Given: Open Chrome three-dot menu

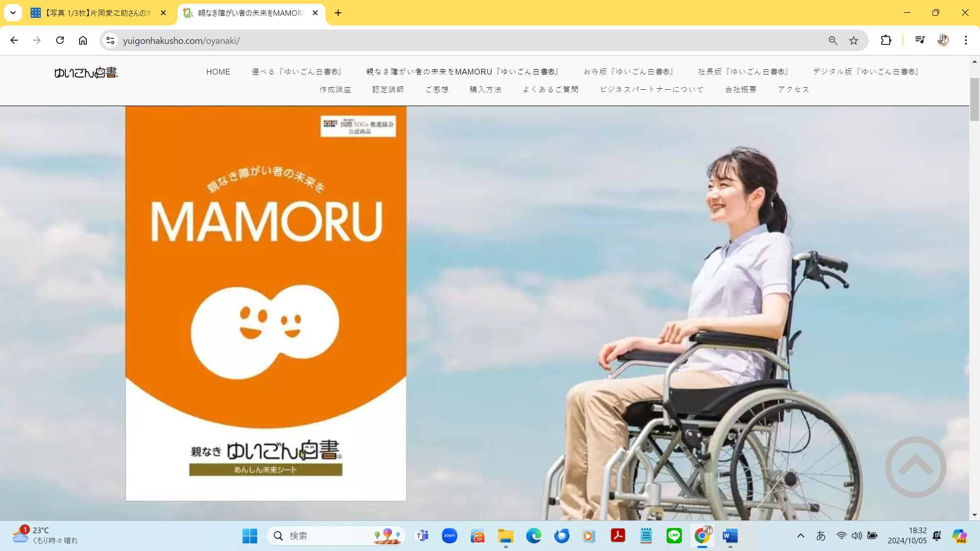Looking at the screenshot, I should (966, 40).
